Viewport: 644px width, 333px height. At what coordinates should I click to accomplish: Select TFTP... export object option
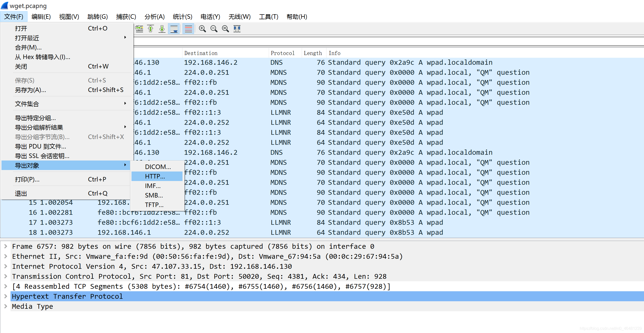coord(157,205)
